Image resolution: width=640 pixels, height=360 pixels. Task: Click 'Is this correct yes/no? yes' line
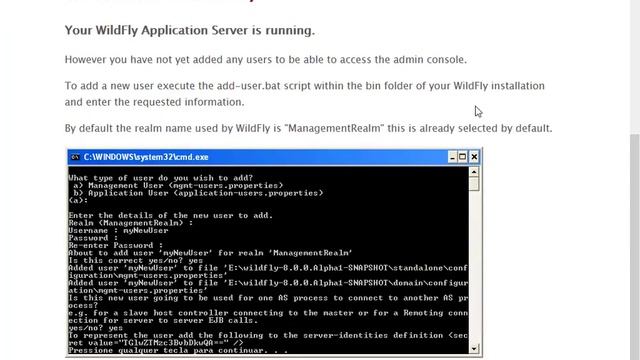click(x=136, y=260)
